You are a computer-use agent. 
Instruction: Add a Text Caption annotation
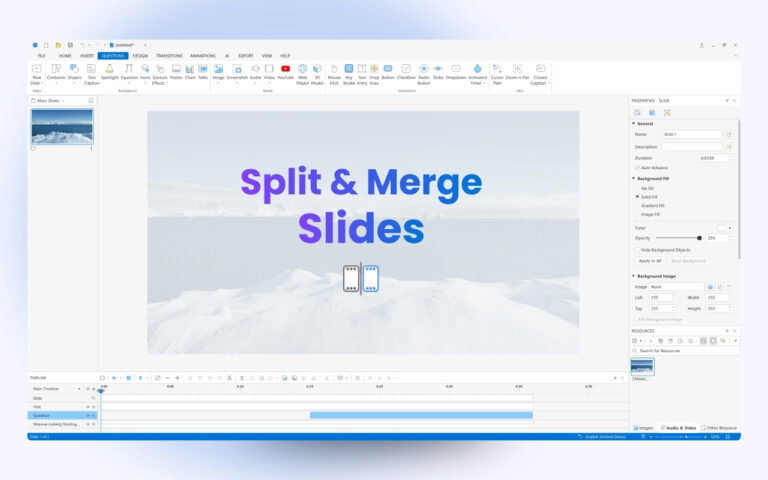[x=92, y=74]
